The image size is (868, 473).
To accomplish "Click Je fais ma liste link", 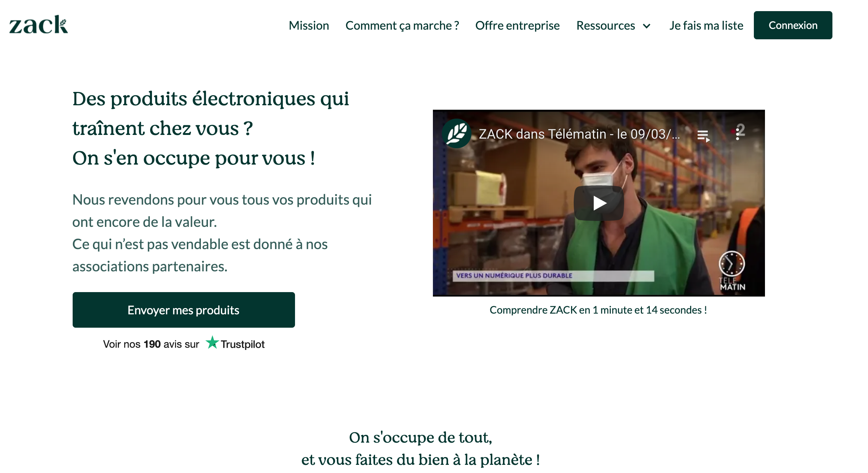I will point(706,25).
